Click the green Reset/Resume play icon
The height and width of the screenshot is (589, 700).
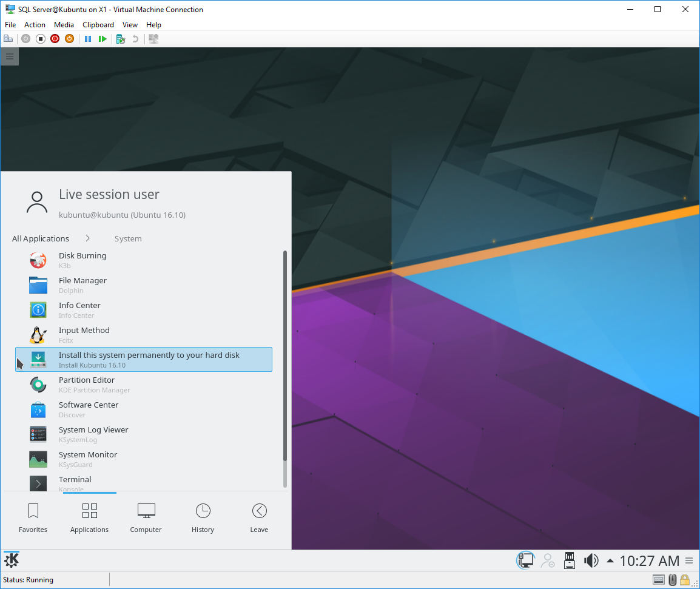103,39
